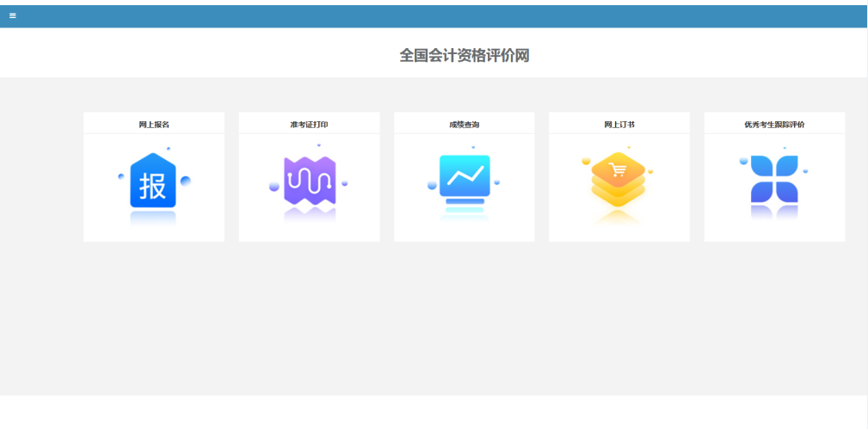Click the white cart symbol on the orange tile

pyautogui.click(x=618, y=169)
